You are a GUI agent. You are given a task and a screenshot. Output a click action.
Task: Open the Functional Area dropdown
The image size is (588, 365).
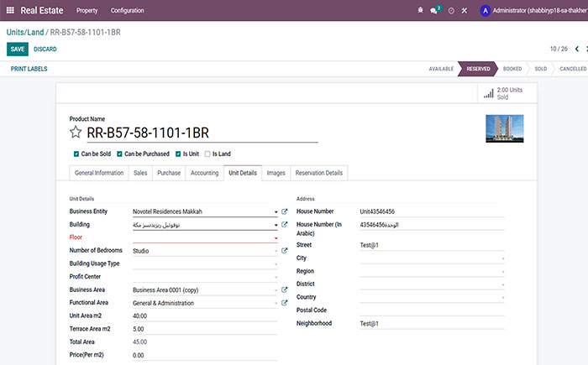coord(276,303)
